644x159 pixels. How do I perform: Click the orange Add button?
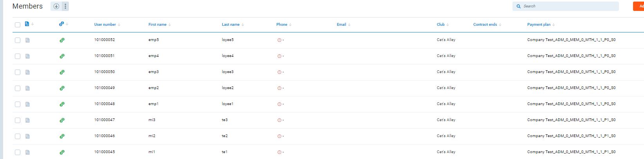pyautogui.click(x=640, y=6)
